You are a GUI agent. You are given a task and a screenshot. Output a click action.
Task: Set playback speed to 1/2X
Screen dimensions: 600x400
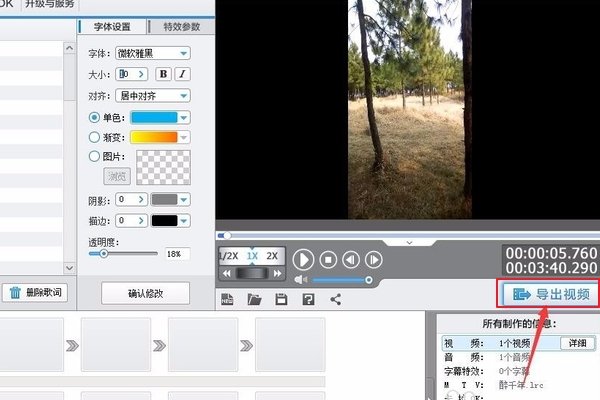[x=229, y=256]
